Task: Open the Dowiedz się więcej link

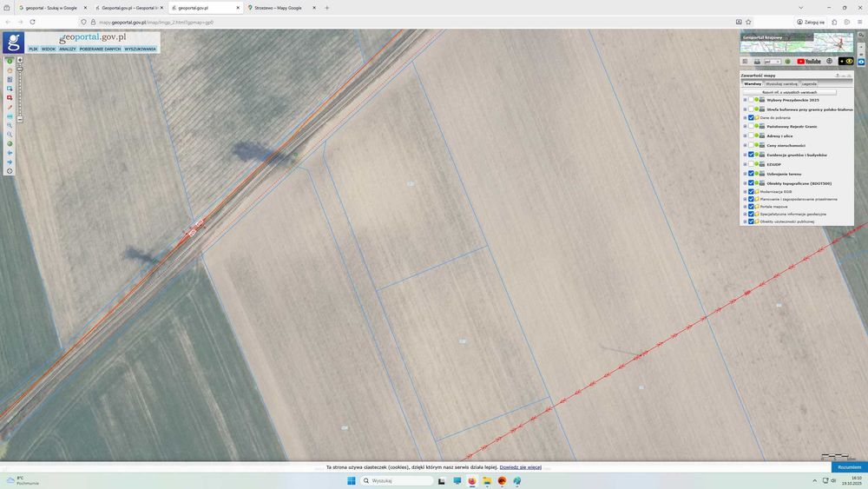Action: point(520,467)
